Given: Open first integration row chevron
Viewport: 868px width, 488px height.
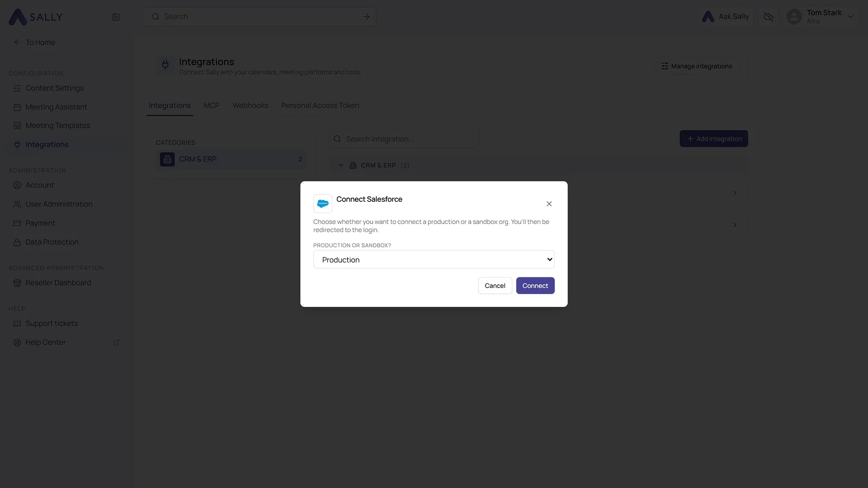Looking at the screenshot, I should 735,193.
